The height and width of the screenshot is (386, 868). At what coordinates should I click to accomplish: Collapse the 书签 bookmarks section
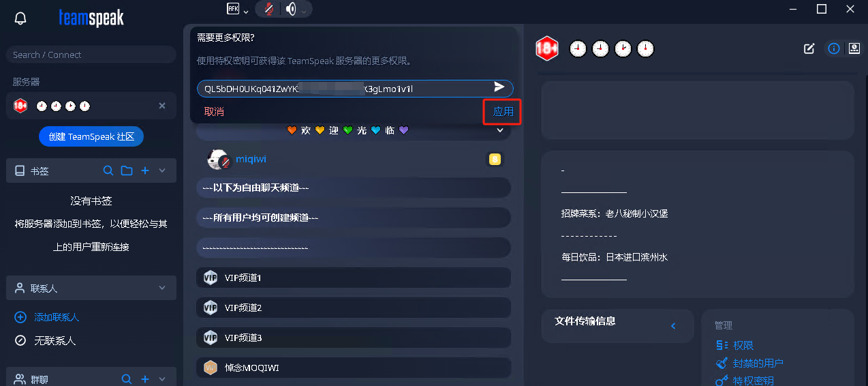[162, 170]
